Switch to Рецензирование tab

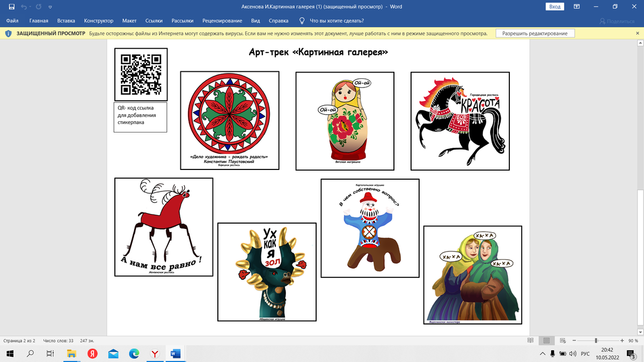(222, 21)
